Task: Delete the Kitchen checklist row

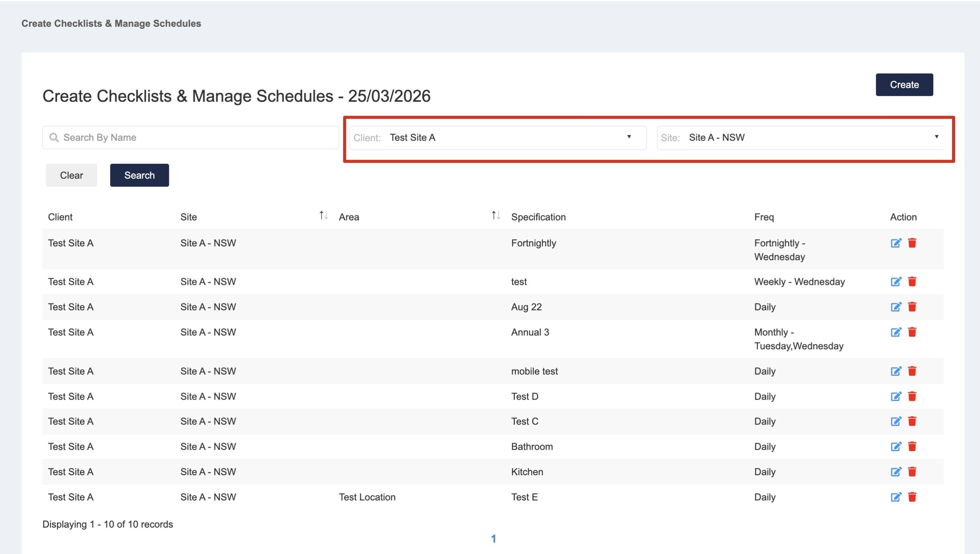Action: click(912, 472)
